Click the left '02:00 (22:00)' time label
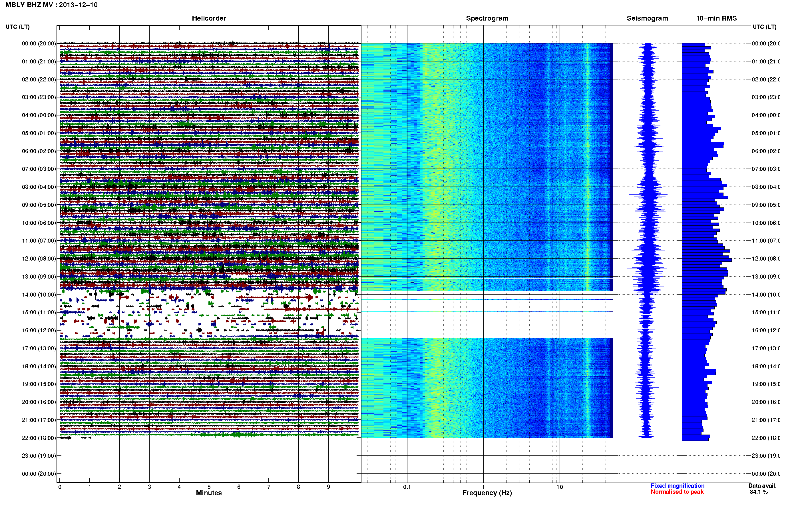Screen dimensions: 812x508 pyautogui.click(x=39, y=79)
